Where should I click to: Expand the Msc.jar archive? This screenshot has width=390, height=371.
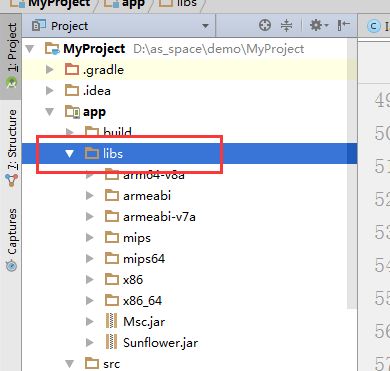coord(90,322)
